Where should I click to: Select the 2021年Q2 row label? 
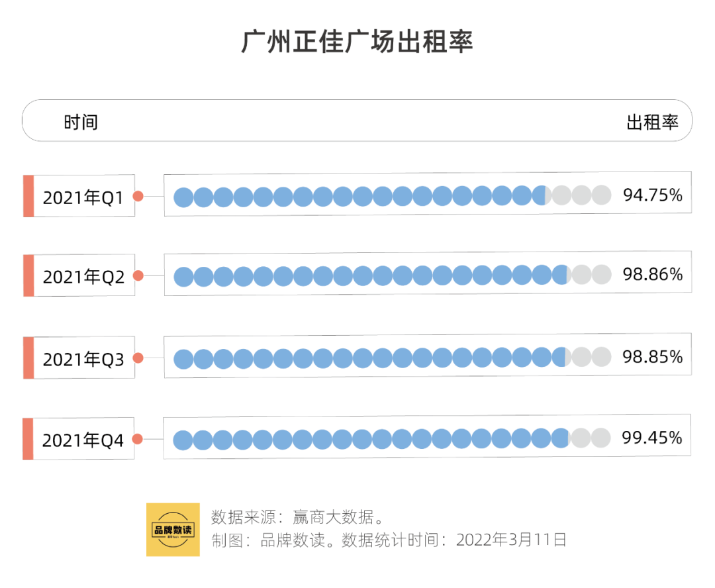(83, 276)
